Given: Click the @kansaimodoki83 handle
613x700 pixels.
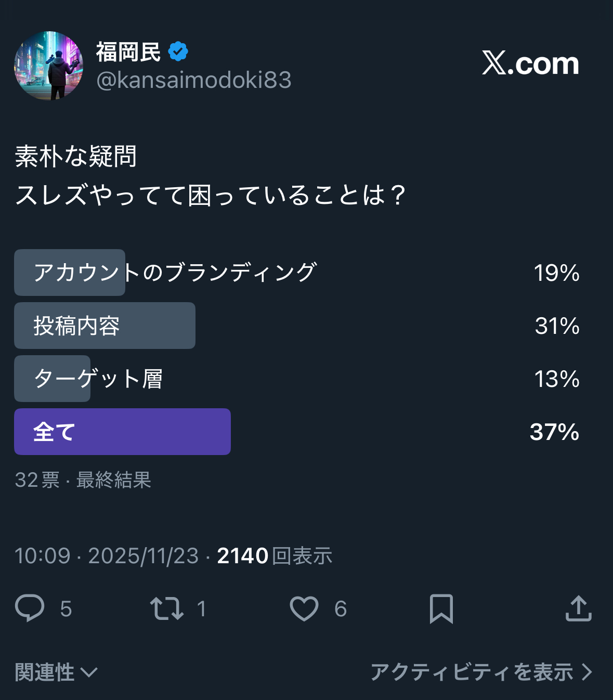Looking at the screenshot, I should pyautogui.click(x=194, y=80).
